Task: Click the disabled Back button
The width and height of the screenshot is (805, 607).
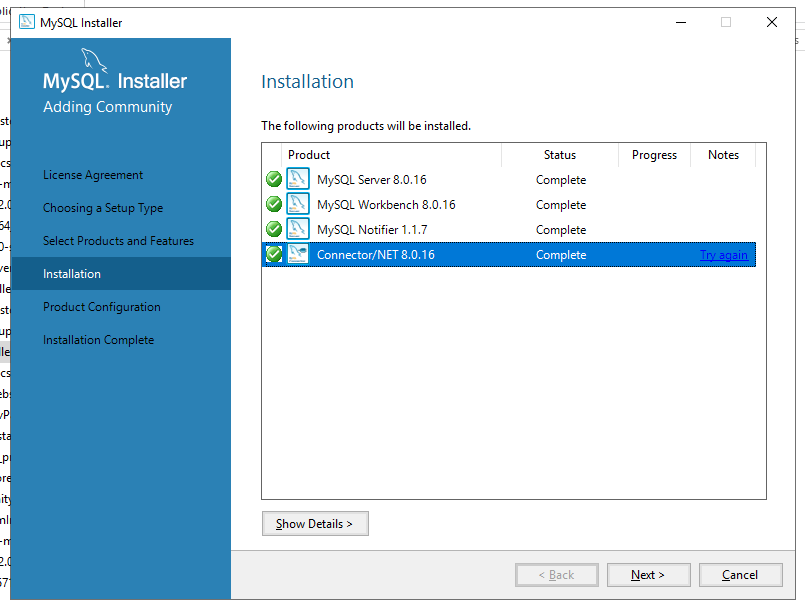Action: point(557,575)
